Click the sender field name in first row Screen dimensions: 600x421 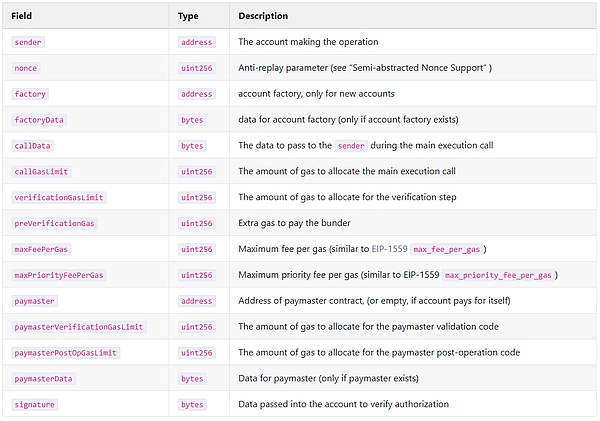[x=28, y=42]
